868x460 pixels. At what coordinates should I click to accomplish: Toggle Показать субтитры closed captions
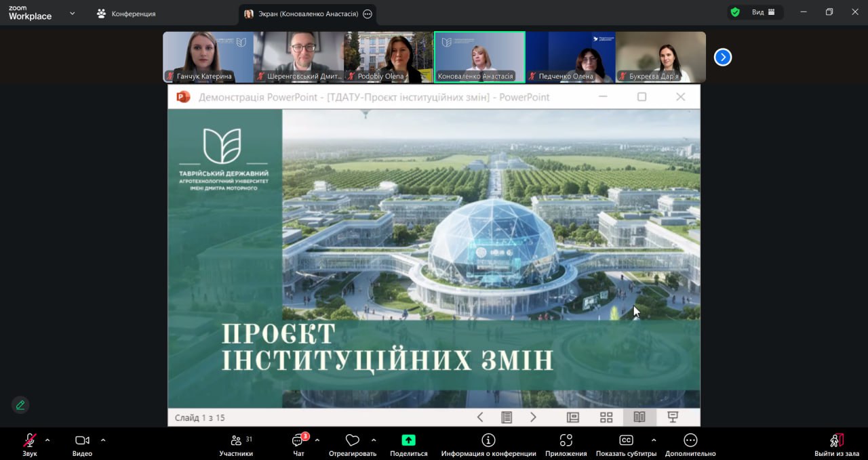(626, 445)
